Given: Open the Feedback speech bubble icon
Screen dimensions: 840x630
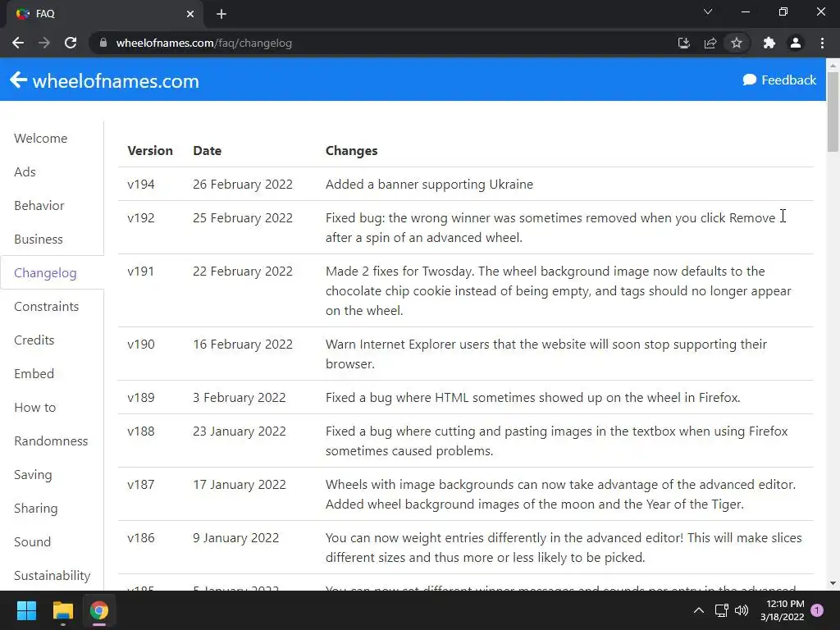Looking at the screenshot, I should (750, 80).
